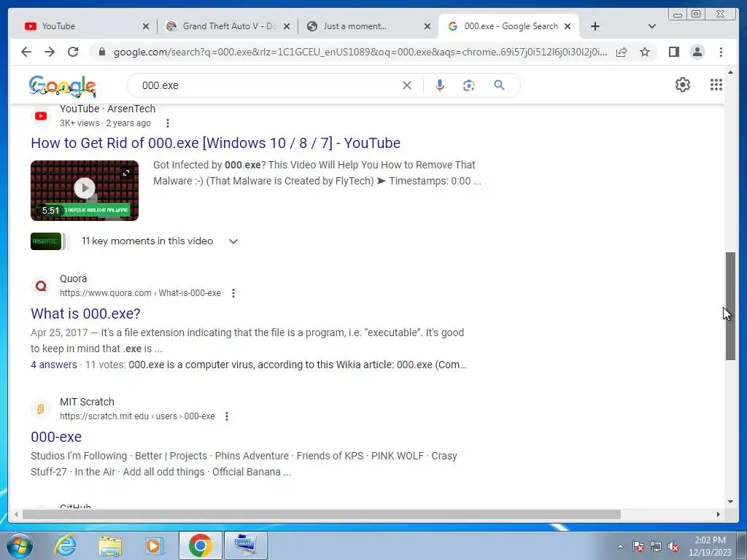Click the scroll up arrow

pos(730,72)
